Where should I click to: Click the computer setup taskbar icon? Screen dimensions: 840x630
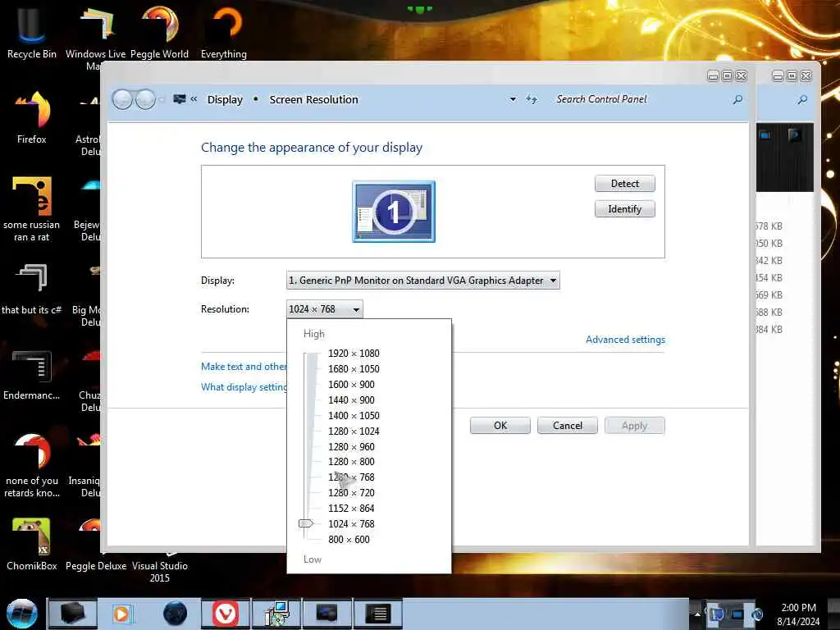coord(276,614)
